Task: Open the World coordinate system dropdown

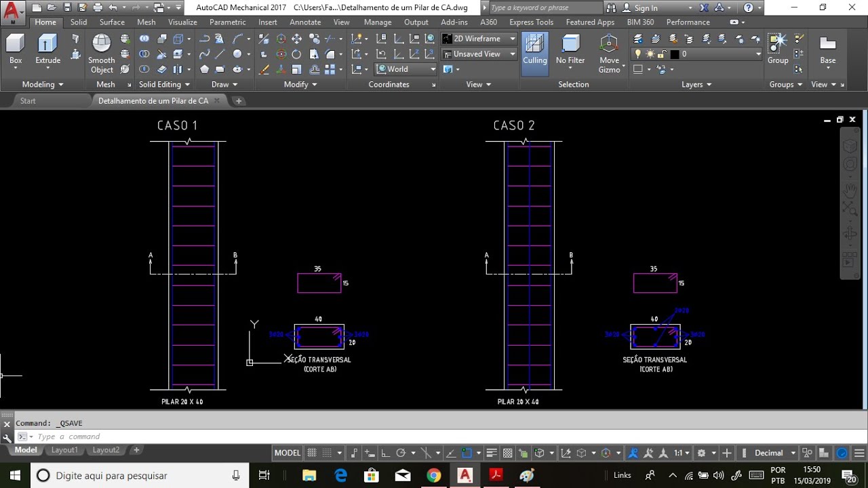Action: (x=407, y=69)
